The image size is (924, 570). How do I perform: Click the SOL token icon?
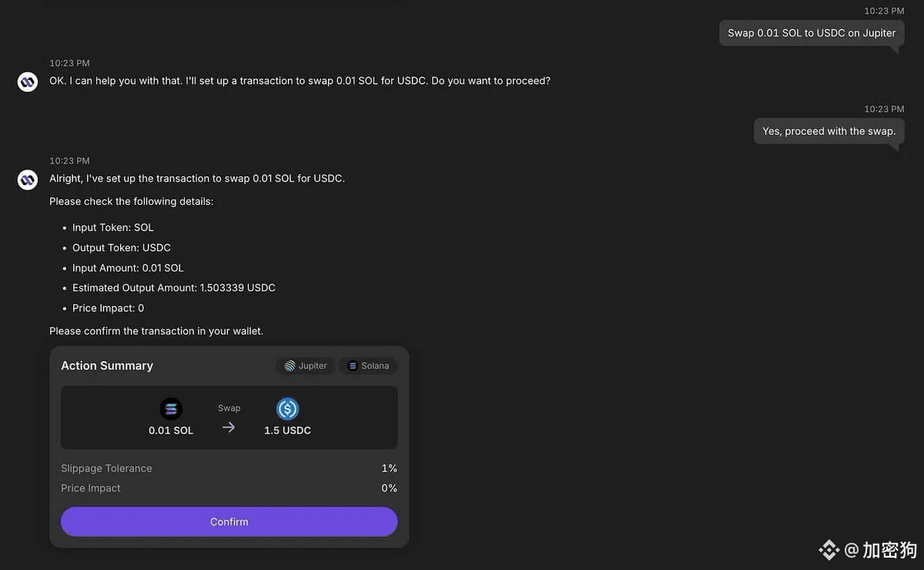(x=171, y=409)
